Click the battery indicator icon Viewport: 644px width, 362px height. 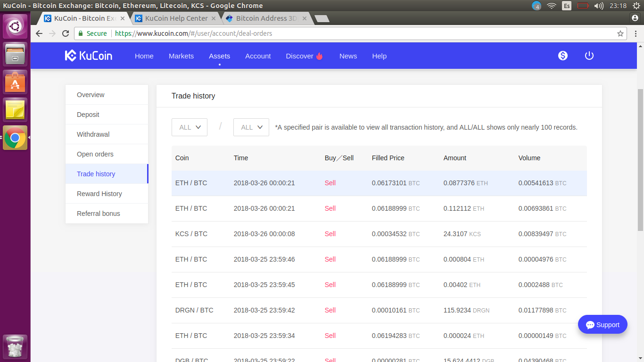point(583,6)
